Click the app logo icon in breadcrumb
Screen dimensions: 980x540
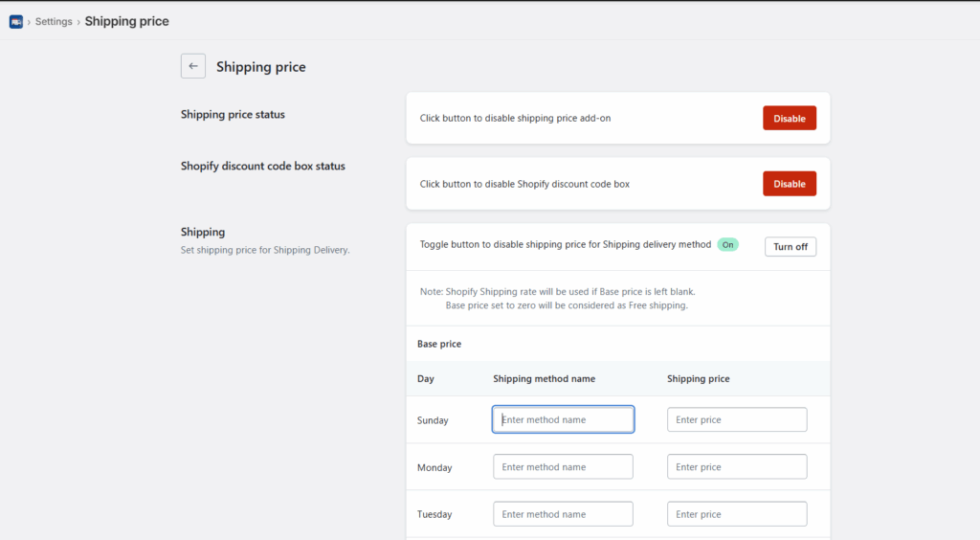click(16, 21)
